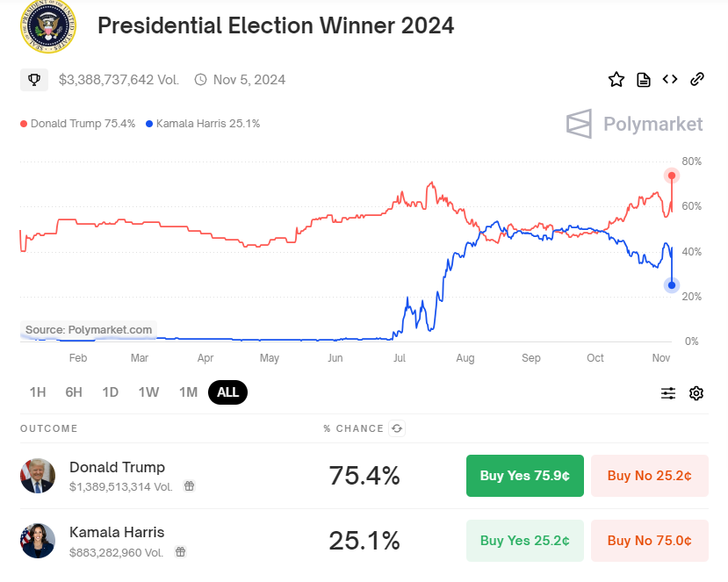Click the refresh chance icon
This screenshot has height=582, width=728.
397,428
